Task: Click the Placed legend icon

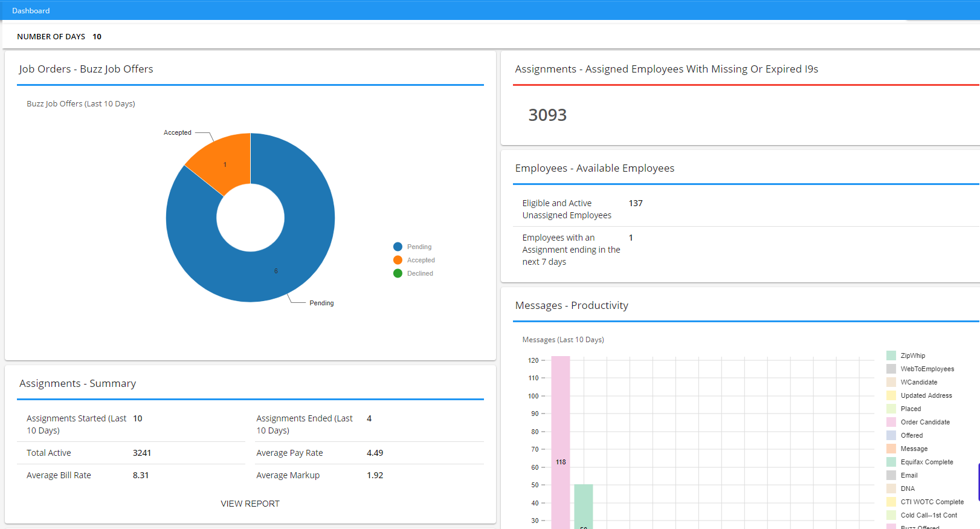Action: pyautogui.click(x=891, y=409)
